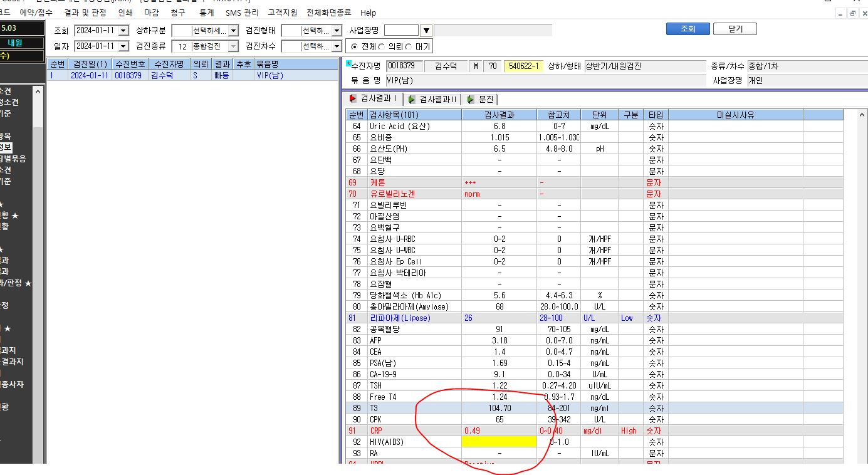Click the yellow HIV(AIDS) result cell
This screenshot has height=475, width=868.
pyautogui.click(x=499, y=442)
